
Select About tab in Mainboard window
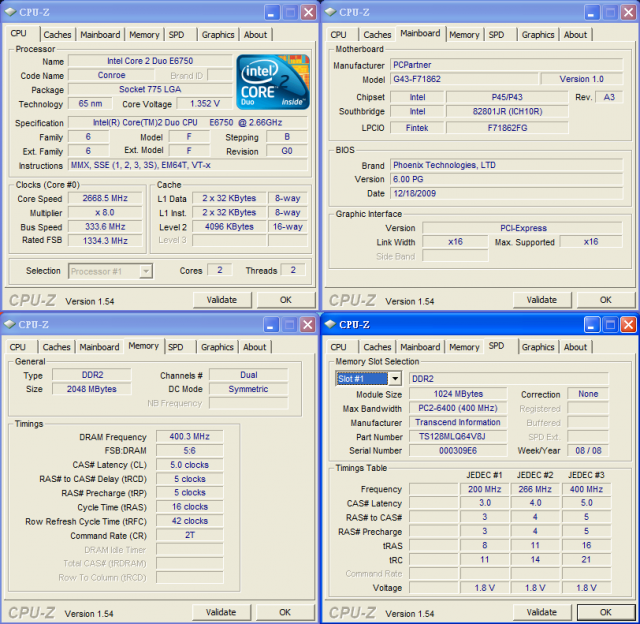point(575,35)
